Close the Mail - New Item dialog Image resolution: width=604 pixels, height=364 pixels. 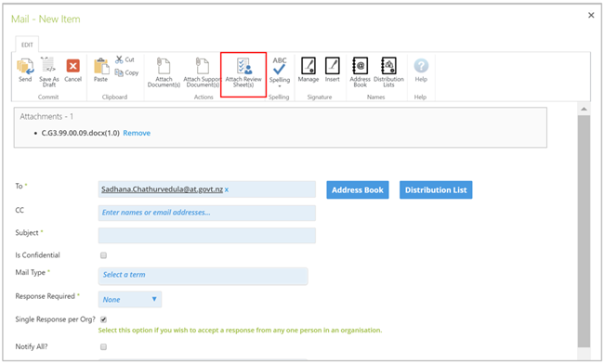pyautogui.click(x=591, y=15)
